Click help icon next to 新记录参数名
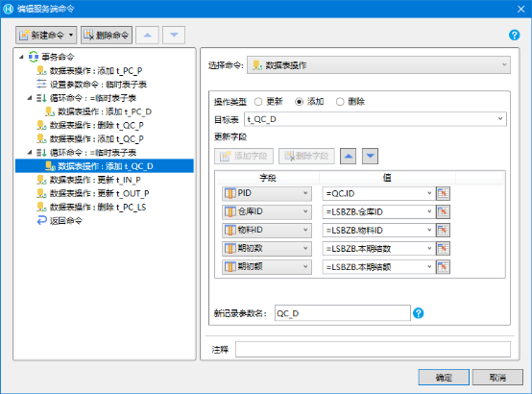 [419, 313]
